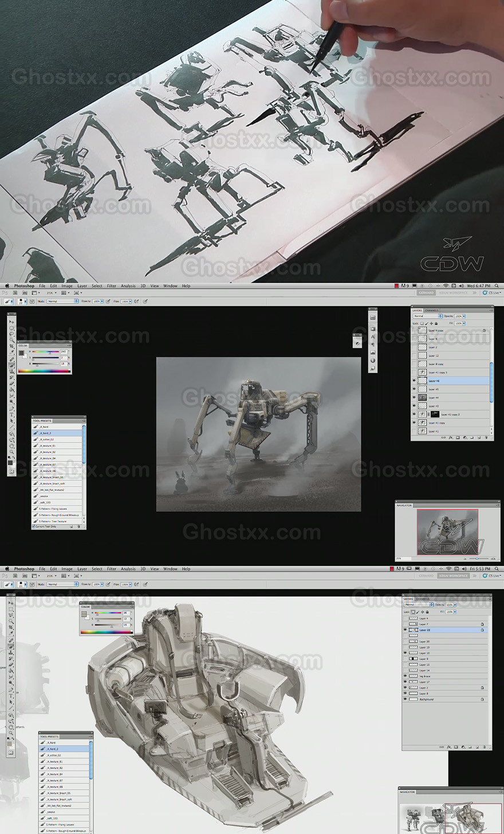Open the Image menu in mech walker window
504x834 pixels.
click(x=67, y=285)
